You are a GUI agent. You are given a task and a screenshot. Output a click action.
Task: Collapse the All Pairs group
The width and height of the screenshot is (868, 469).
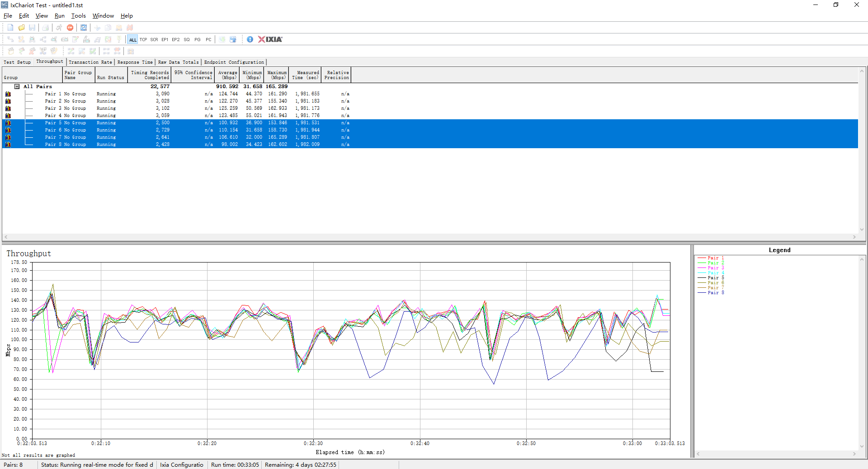[17, 86]
